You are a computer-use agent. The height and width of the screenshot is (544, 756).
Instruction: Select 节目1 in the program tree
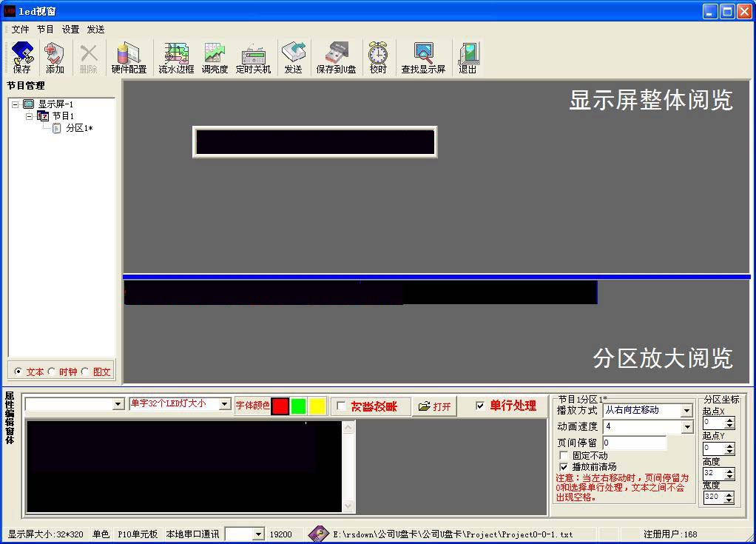(x=63, y=116)
